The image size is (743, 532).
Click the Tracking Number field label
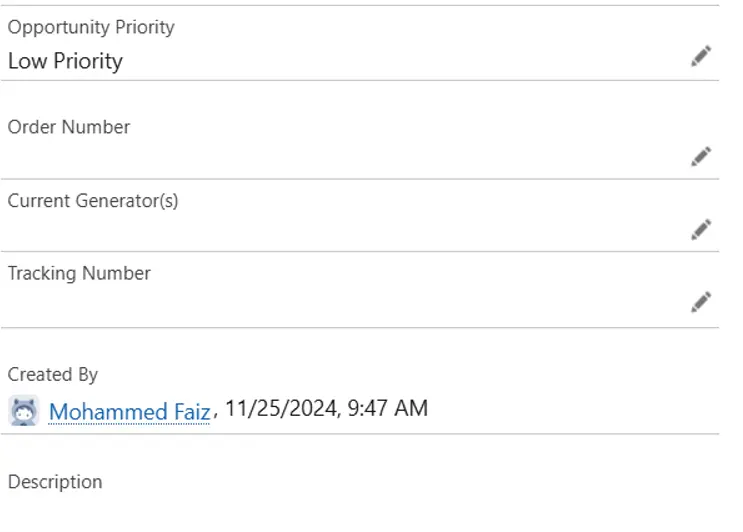pos(79,273)
